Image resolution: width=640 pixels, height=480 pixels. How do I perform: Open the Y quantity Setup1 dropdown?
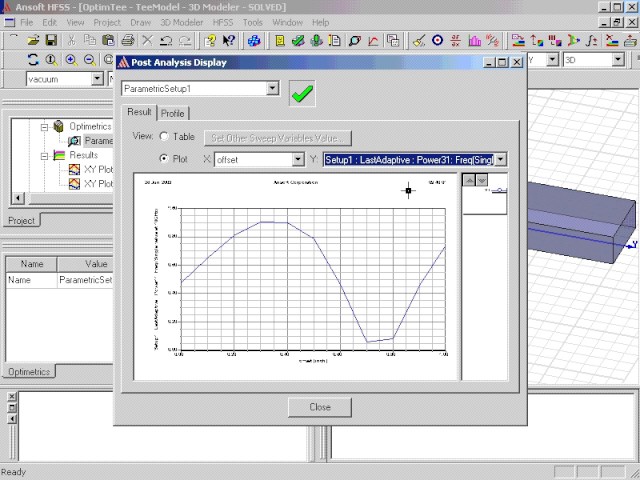[x=501, y=159]
